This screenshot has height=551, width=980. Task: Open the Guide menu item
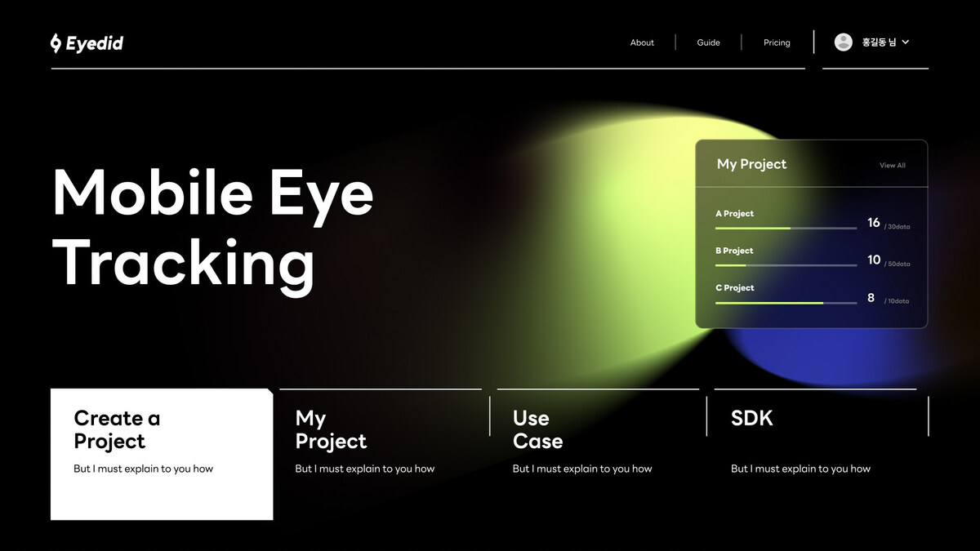click(x=708, y=42)
